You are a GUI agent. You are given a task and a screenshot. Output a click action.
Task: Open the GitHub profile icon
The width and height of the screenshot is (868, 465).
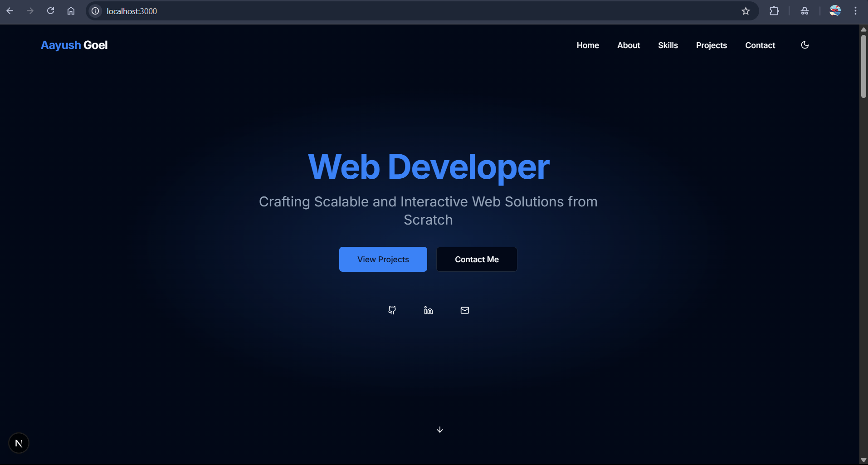point(392,310)
